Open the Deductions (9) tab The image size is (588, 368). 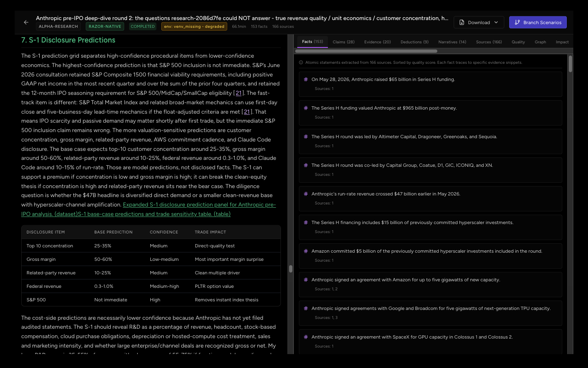click(414, 42)
